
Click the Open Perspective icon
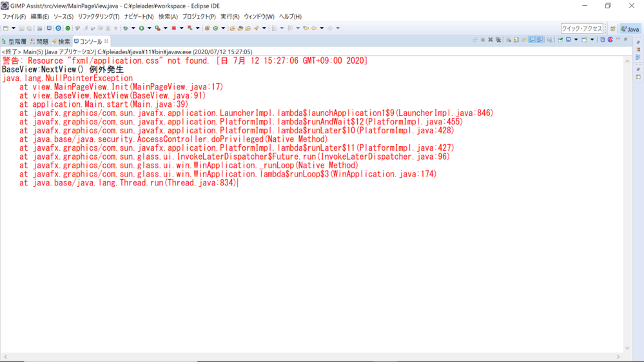[613, 29]
